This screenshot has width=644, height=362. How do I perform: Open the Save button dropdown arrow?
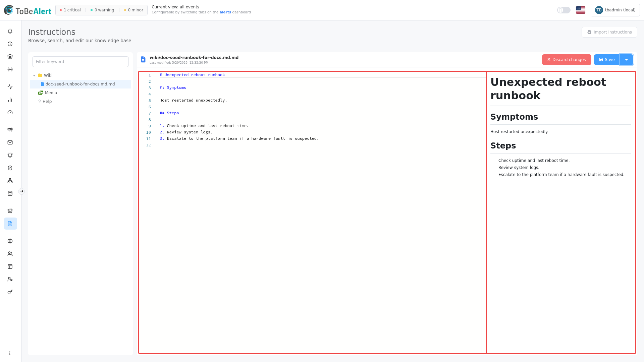click(x=626, y=60)
